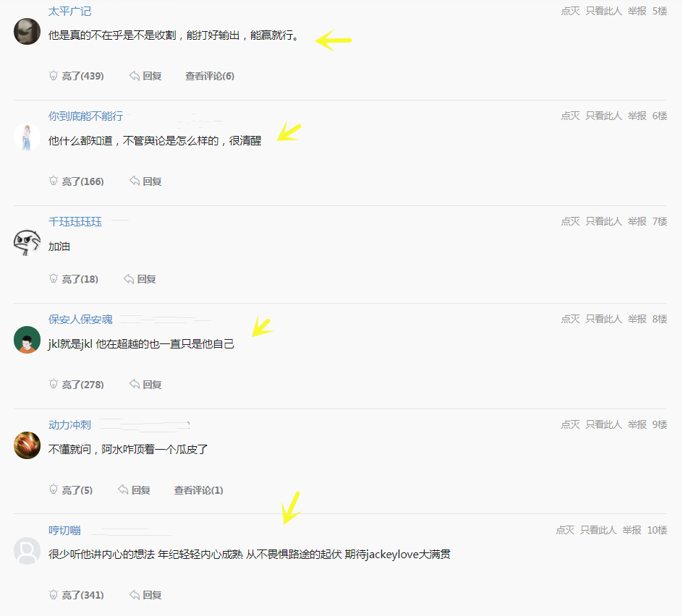This screenshot has height=616, width=683.
Task: Report the 7楼 comment via 举报
Action: coord(637,221)
